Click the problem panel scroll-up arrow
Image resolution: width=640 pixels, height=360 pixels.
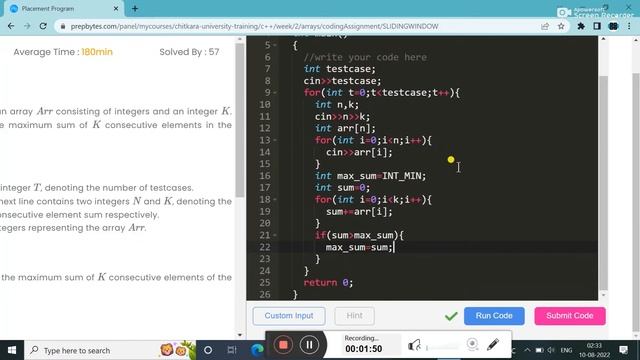[240, 39]
